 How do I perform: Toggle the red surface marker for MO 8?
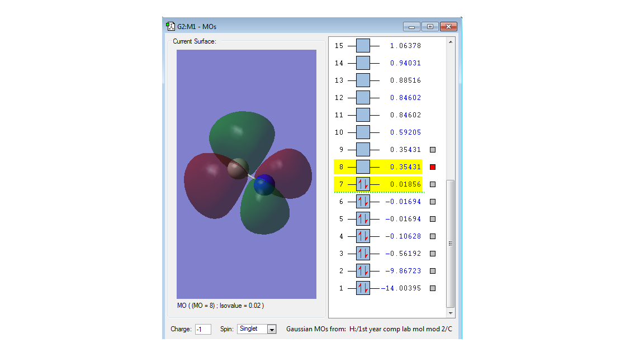433,167
